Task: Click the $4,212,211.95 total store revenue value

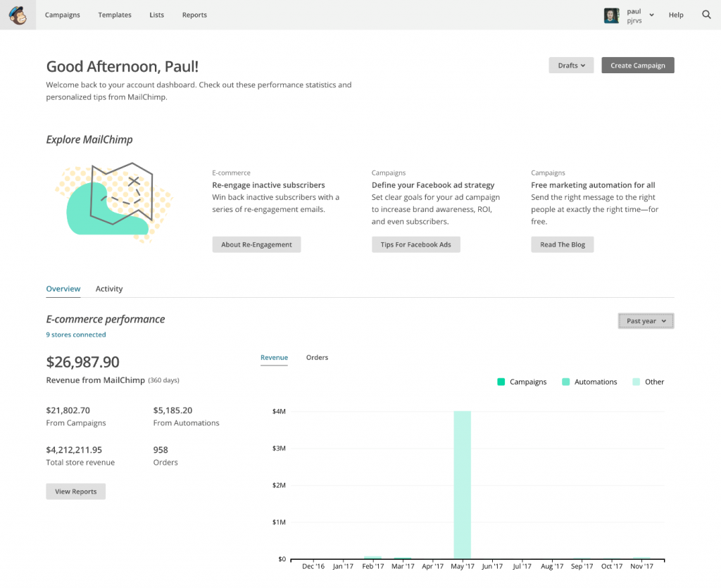Action: (x=74, y=449)
